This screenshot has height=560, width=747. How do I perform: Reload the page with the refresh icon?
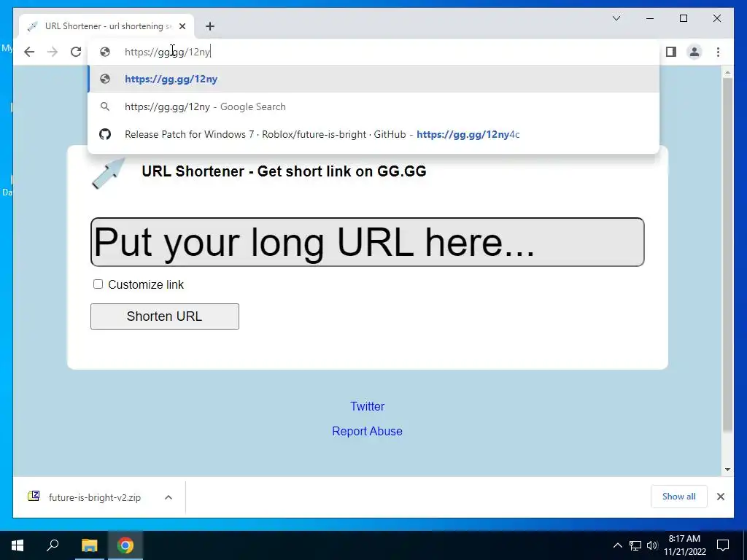(76, 52)
